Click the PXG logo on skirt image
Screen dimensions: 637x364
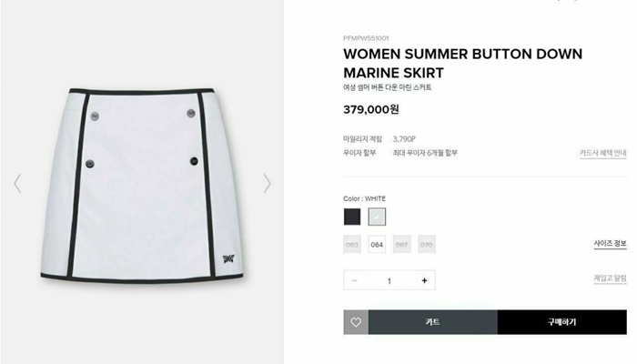click(228, 258)
